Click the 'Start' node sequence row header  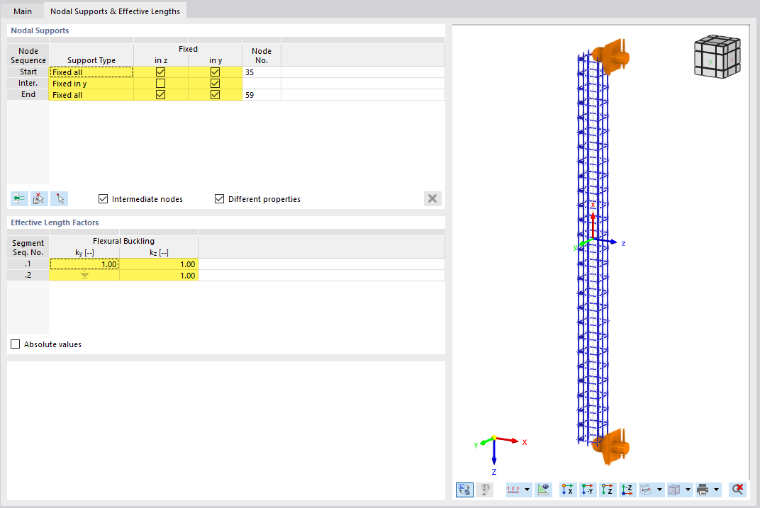coord(28,72)
